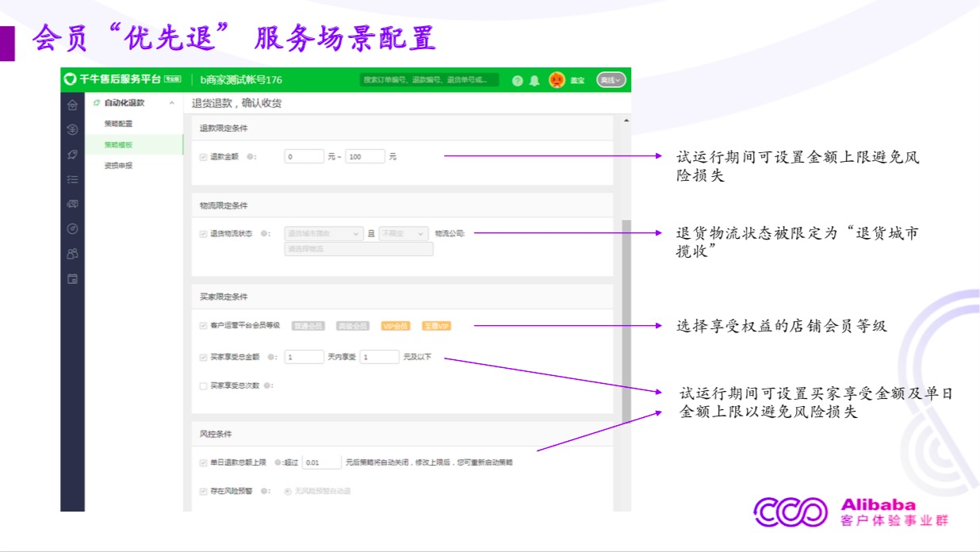This screenshot has height=552, width=980.
Task: Enable the 买家享受总次数 checkbox
Action: (x=203, y=385)
